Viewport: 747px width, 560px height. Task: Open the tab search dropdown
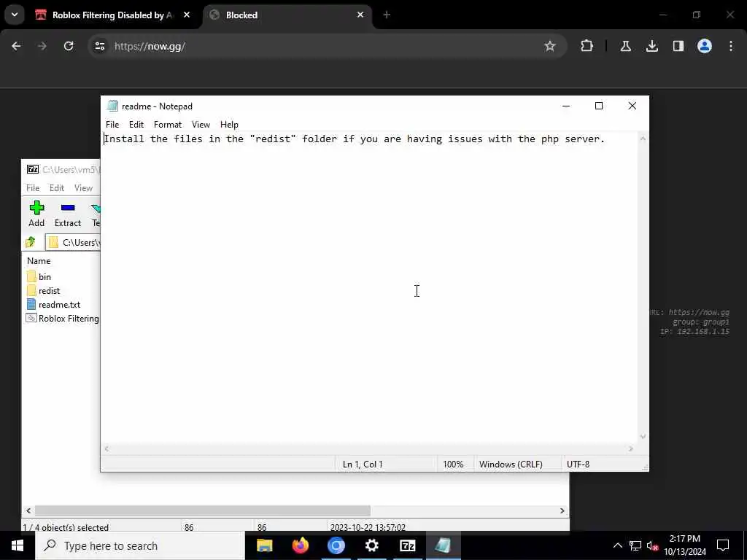(x=15, y=15)
